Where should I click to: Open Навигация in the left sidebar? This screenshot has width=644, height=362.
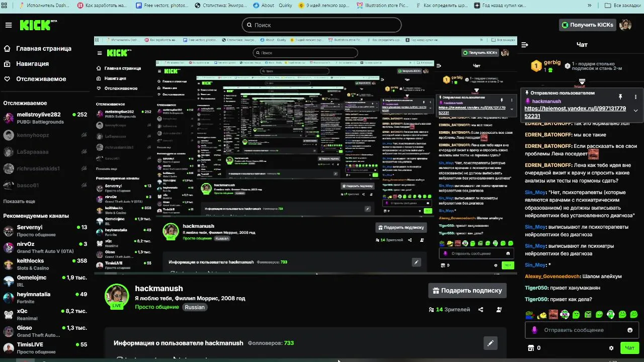click(x=27, y=64)
